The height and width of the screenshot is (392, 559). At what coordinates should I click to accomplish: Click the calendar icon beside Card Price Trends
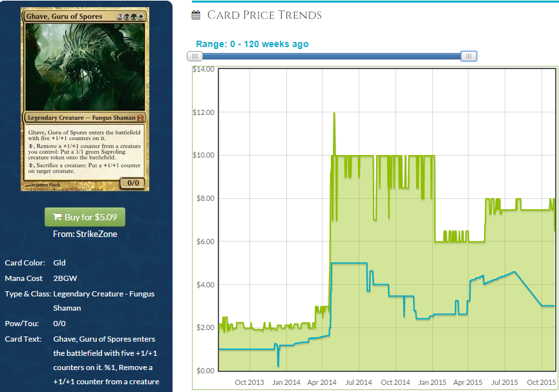pos(196,15)
